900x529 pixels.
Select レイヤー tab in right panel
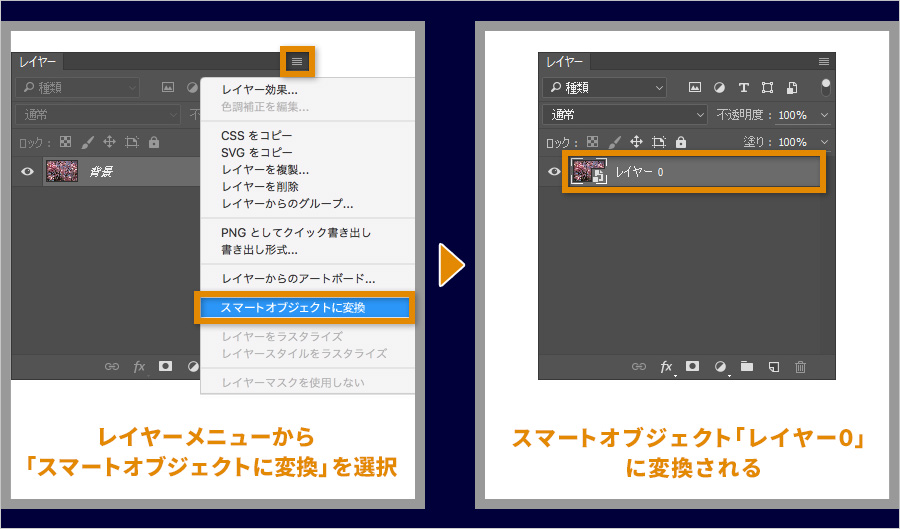tap(564, 61)
